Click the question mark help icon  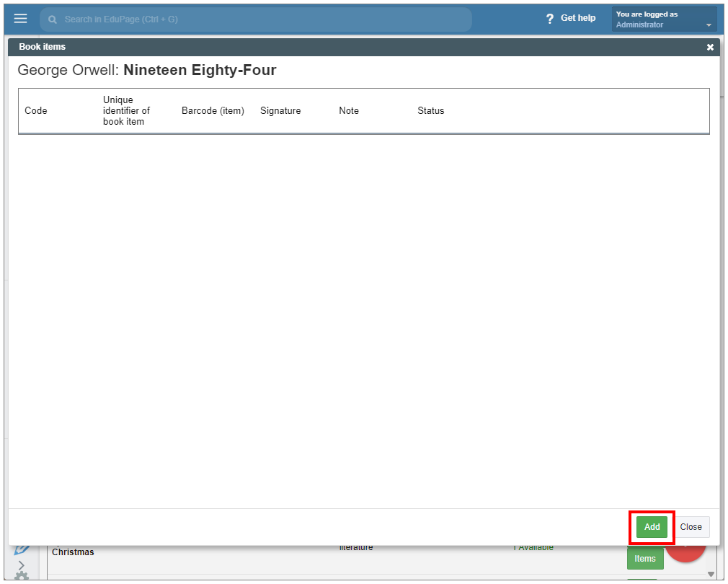[x=550, y=19]
